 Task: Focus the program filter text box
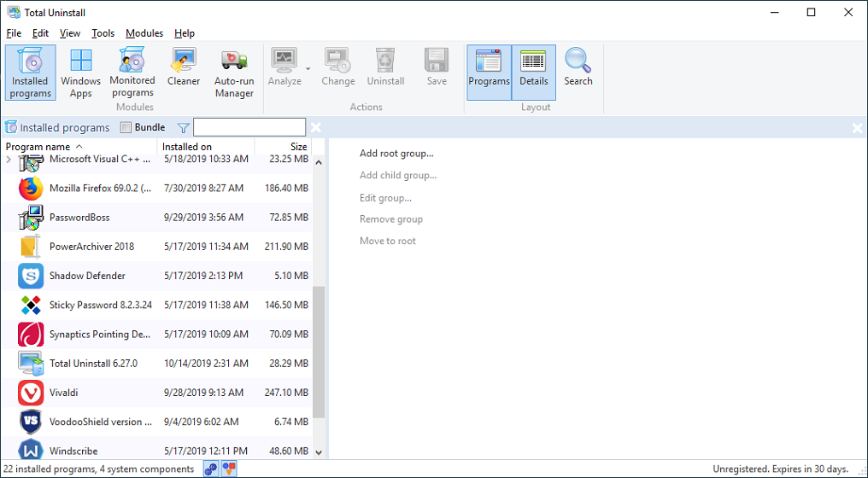click(249, 127)
